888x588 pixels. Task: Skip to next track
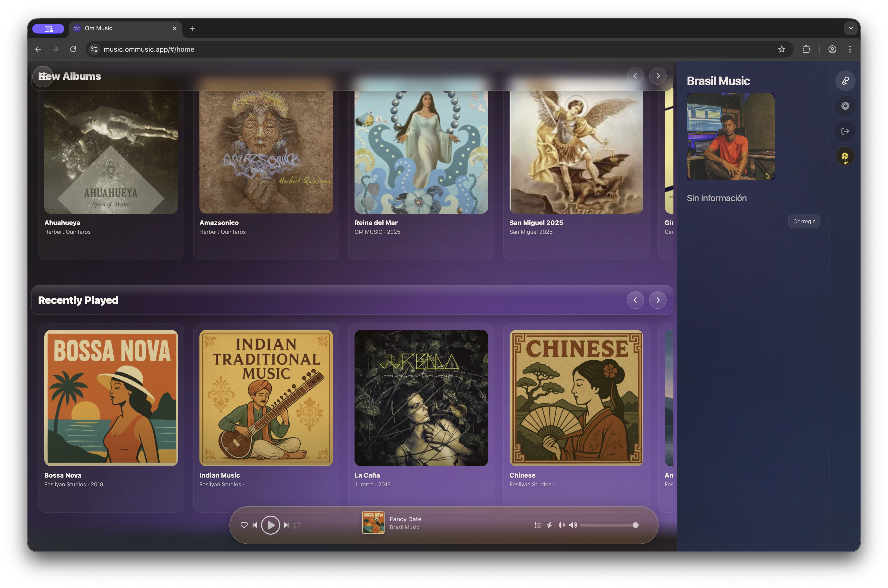pyautogui.click(x=286, y=525)
